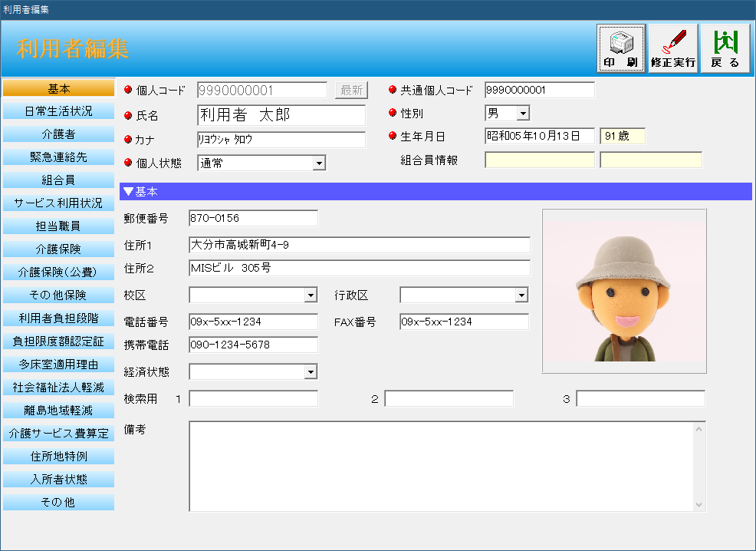Screen dimensions: 756x551
Task: Open the 校区 dropdown list
Action: pyautogui.click(x=311, y=295)
